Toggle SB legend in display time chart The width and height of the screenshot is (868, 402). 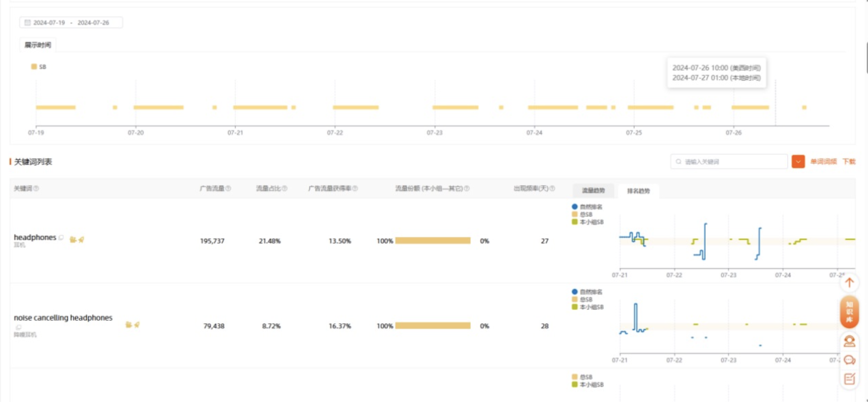point(38,67)
